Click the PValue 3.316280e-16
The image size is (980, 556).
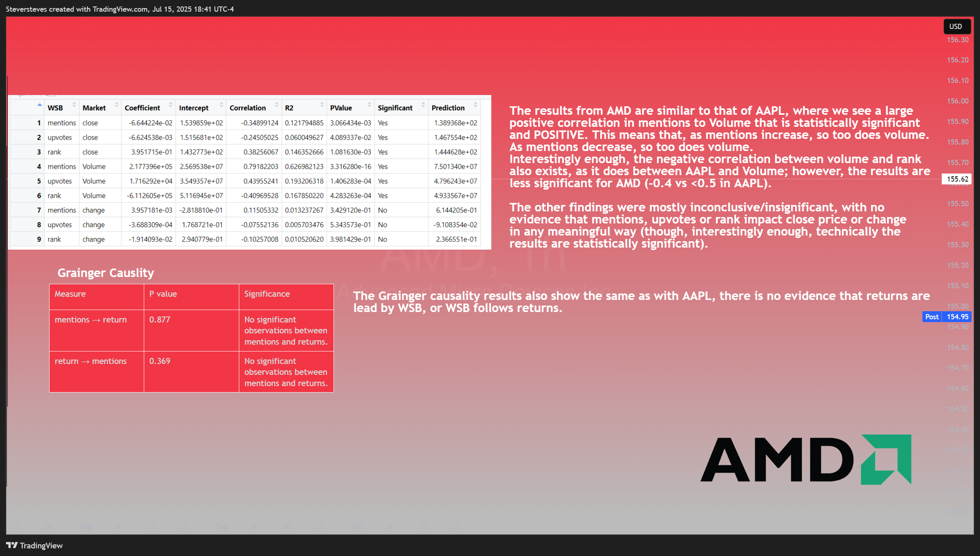click(350, 167)
